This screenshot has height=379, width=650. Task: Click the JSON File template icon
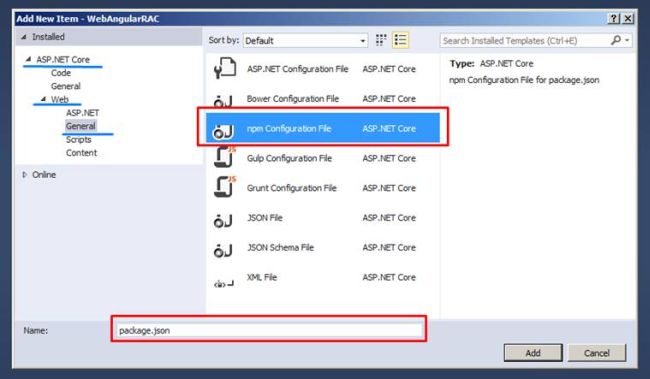(223, 221)
